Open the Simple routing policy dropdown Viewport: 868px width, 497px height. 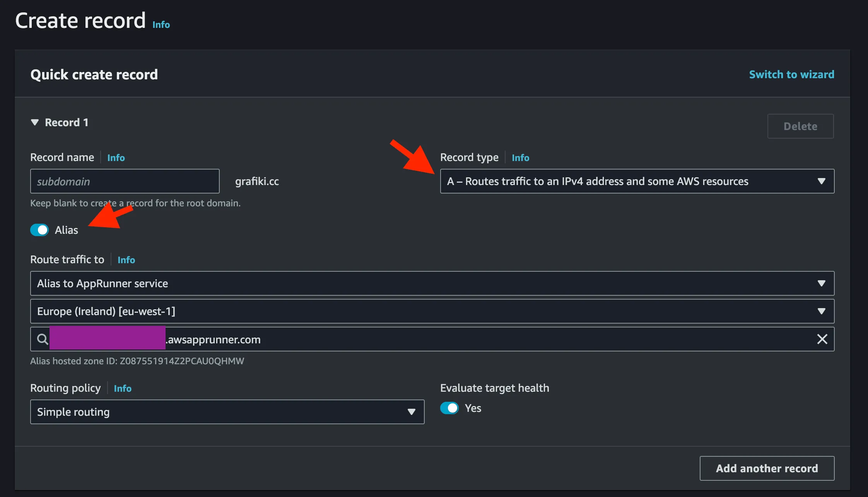(227, 412)
